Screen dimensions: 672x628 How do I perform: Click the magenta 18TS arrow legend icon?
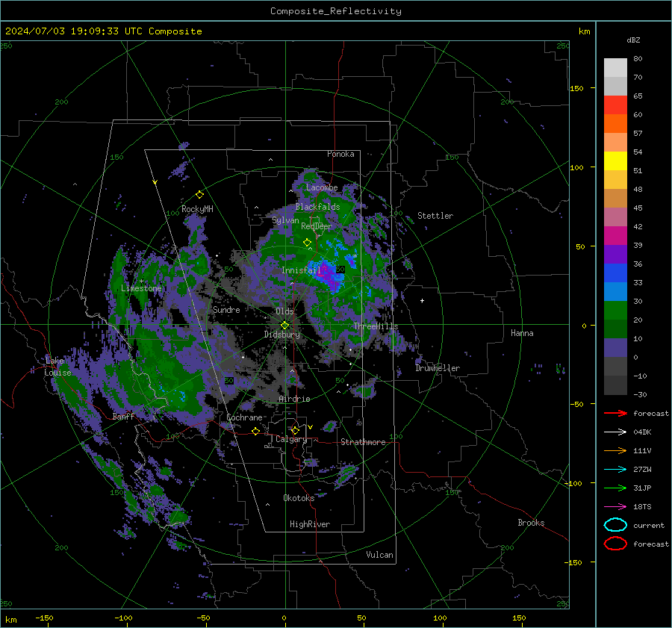(x=615, y=507)
